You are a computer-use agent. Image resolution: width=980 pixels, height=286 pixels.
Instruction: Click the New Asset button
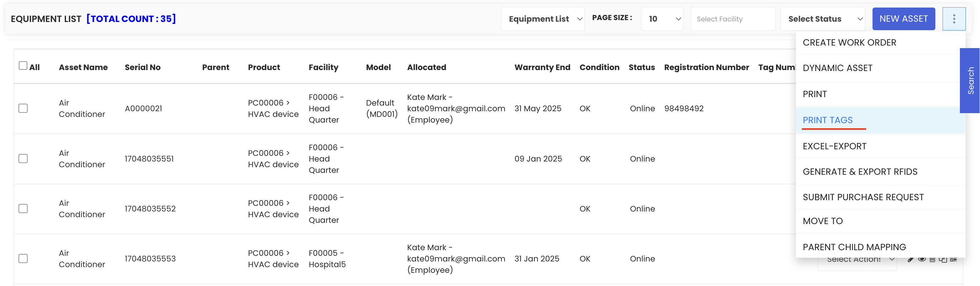904,19
